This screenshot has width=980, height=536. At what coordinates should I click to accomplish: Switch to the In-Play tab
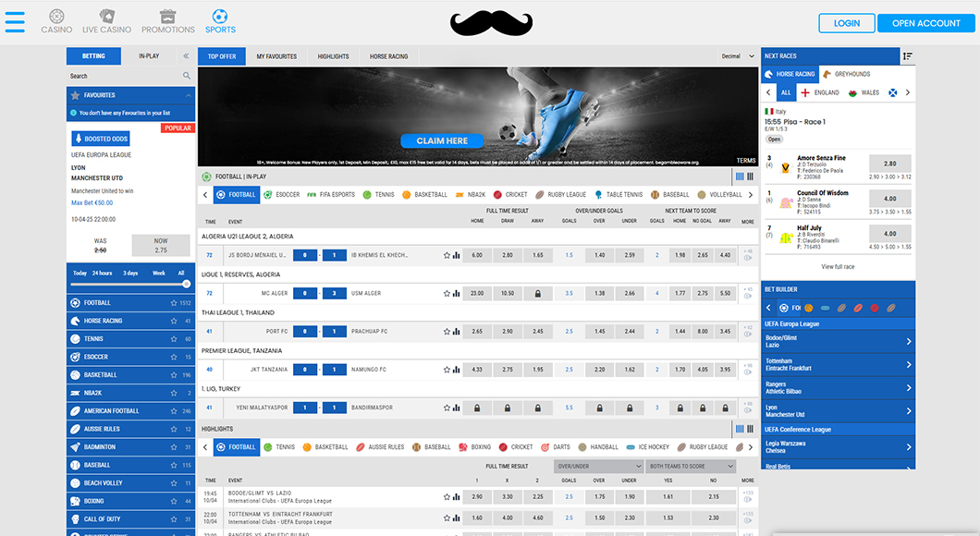[x=149, y=56]
